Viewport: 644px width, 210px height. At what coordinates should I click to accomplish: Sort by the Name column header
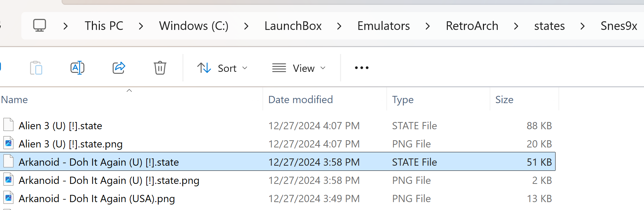(x=14, y=100)
